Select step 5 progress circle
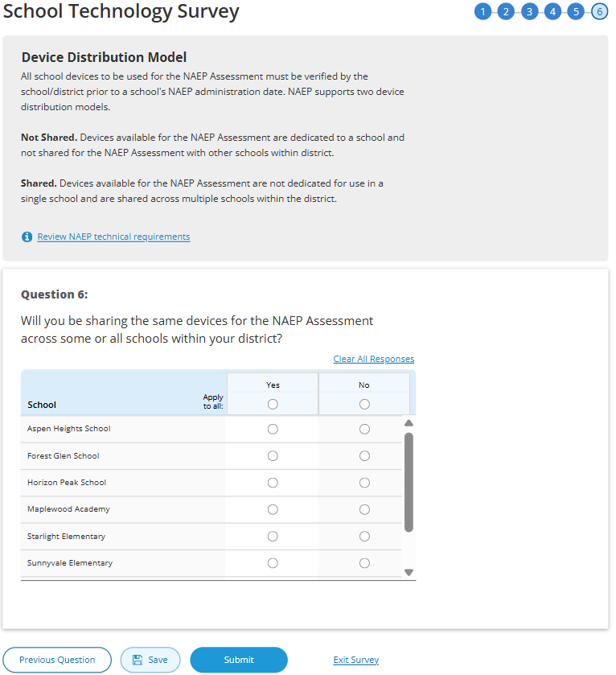The height and width of the screenshot is (675, 616). click(576, 11)
